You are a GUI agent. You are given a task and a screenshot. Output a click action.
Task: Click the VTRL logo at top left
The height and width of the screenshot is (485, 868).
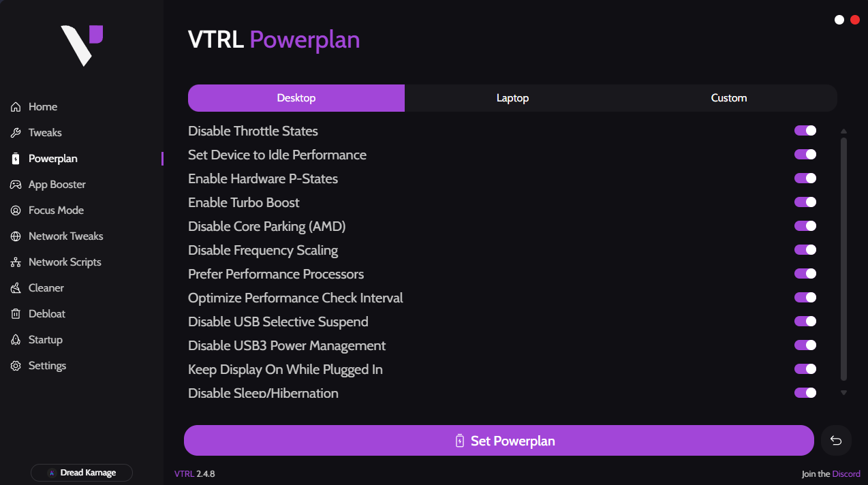point(82,45)
